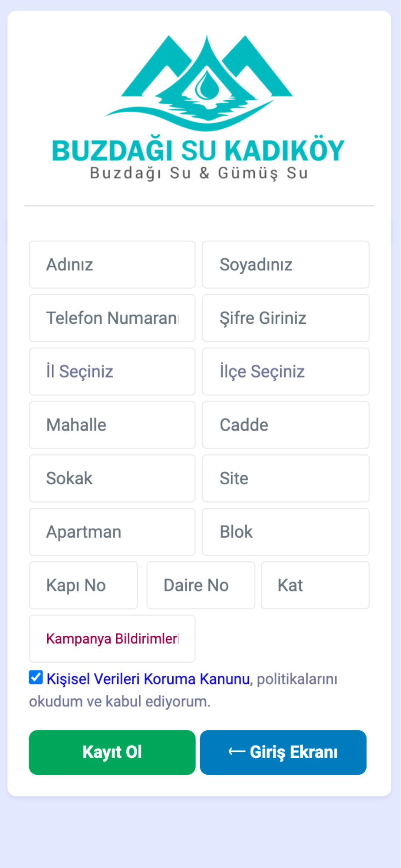The height and width of the screenshot is (868, 401).
Task: Open the Kampanya Bildirimleri dropdown
Action: click(112, 639)
